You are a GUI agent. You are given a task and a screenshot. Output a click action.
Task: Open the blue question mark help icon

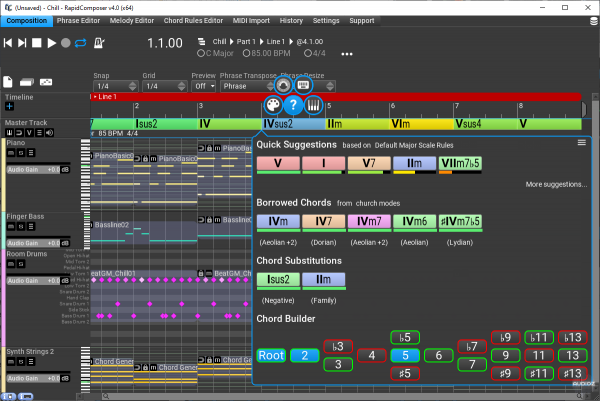(x=293, y=106)
